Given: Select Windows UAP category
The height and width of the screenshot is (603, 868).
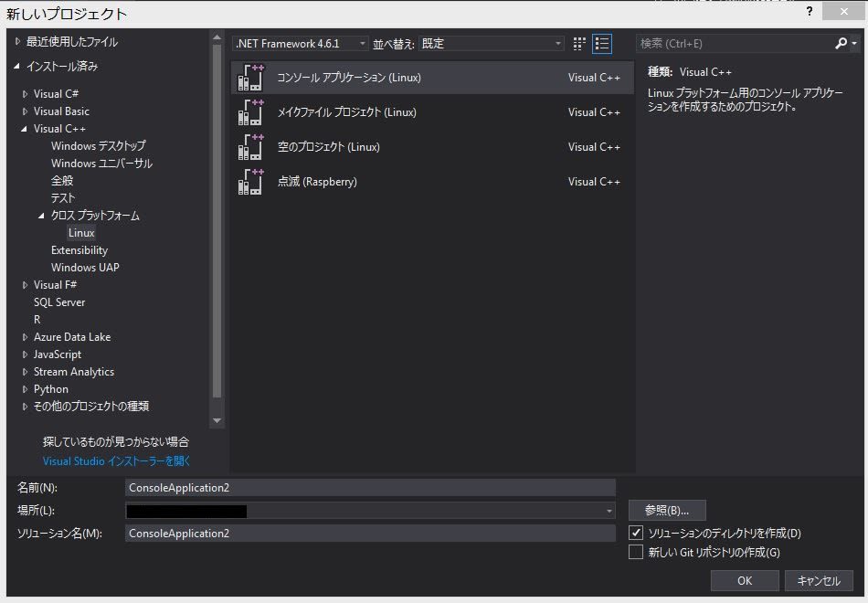Looking at the screenshot, I should point(85,268).
